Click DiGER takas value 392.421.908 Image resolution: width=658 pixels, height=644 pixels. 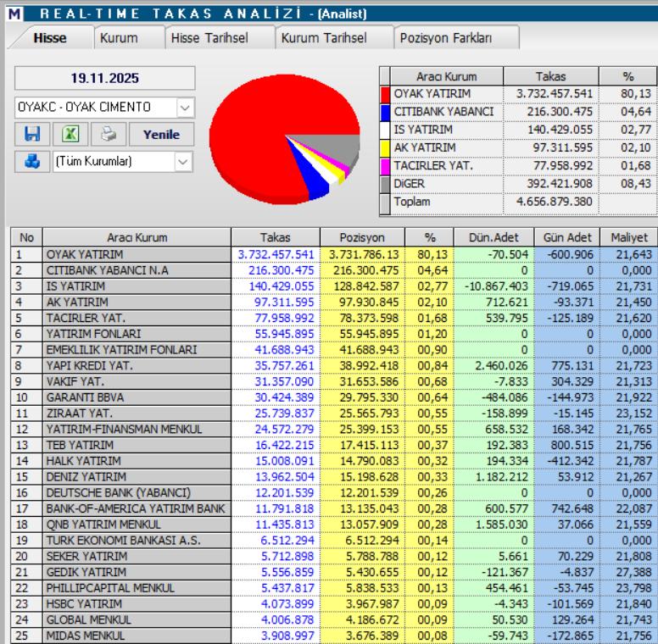pyautogui.click(x=560, y=184)
